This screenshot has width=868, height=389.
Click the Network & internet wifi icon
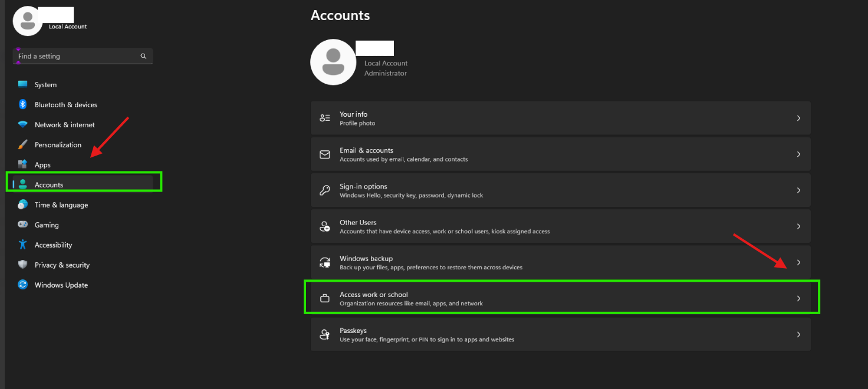pyautogui.click(x=23, y=124)
